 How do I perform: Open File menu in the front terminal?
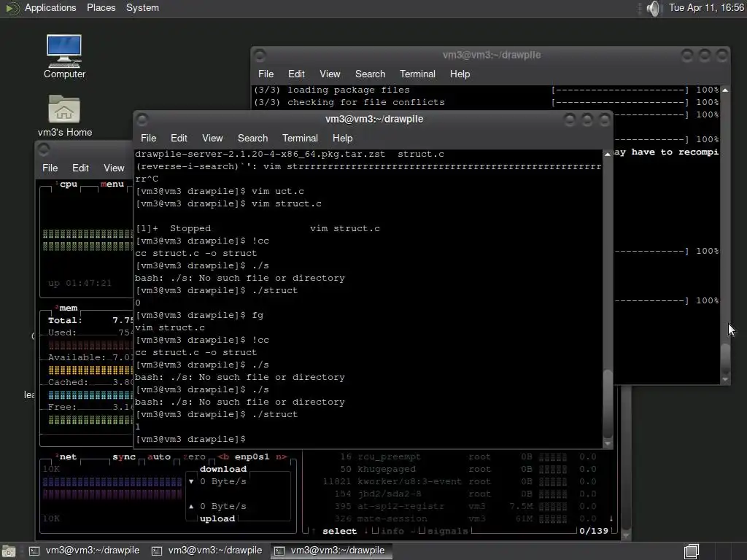tap(149, 138)
